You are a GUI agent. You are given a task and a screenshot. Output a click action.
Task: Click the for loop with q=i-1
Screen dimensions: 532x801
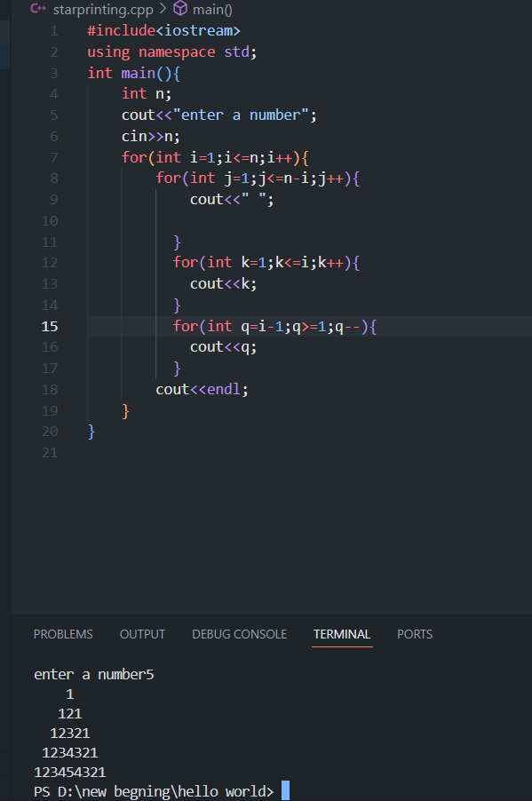coord(275,327)
